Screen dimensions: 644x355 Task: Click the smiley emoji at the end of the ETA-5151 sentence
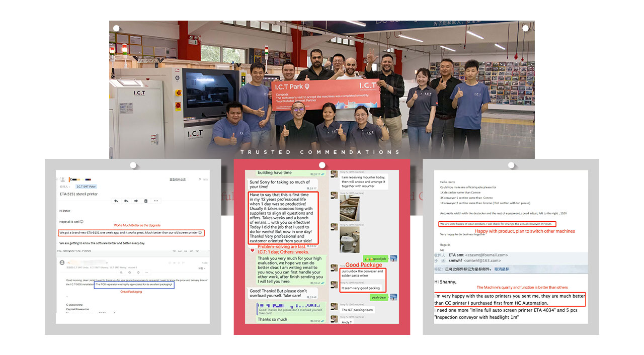tap(200, 233)
